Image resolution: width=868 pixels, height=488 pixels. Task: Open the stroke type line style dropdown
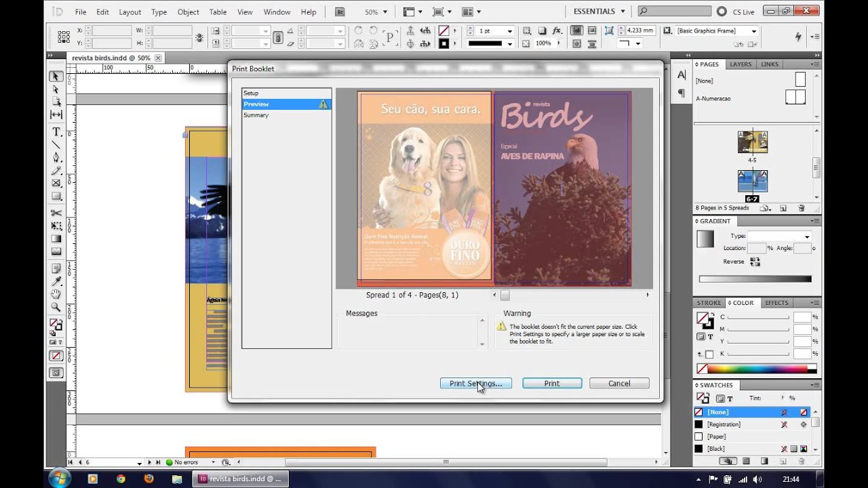point(509,43)
